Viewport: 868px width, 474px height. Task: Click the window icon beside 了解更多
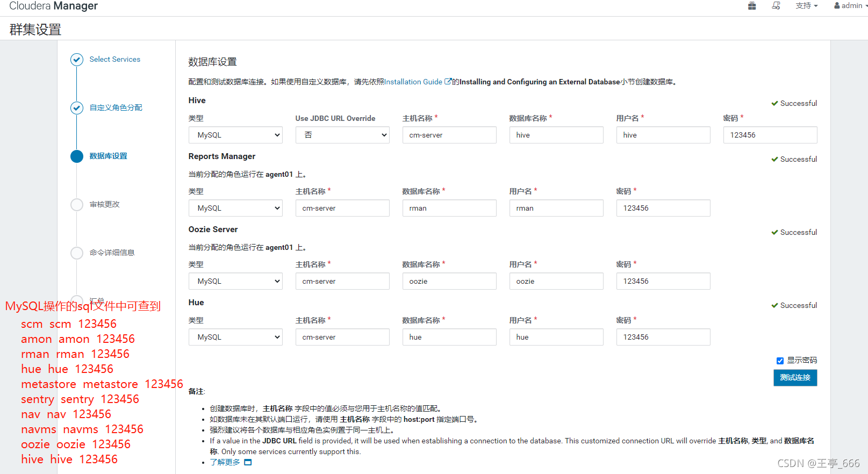[x=248, y=462]
